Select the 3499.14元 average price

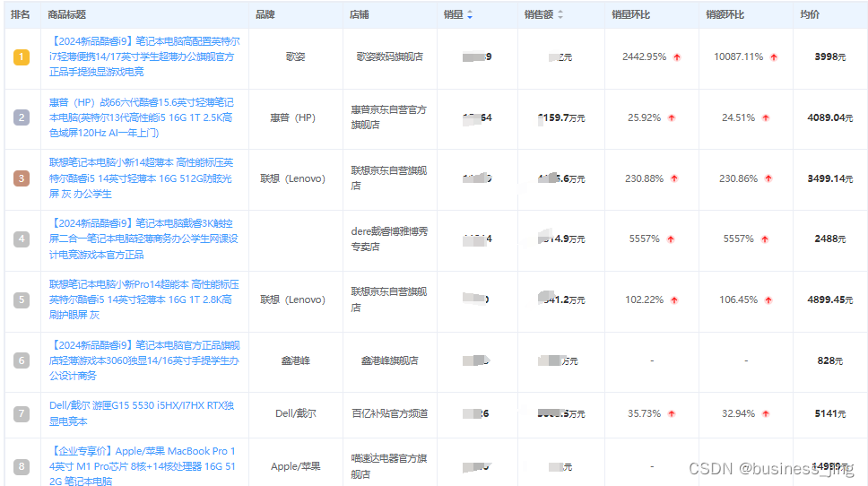tap(829, 178)
